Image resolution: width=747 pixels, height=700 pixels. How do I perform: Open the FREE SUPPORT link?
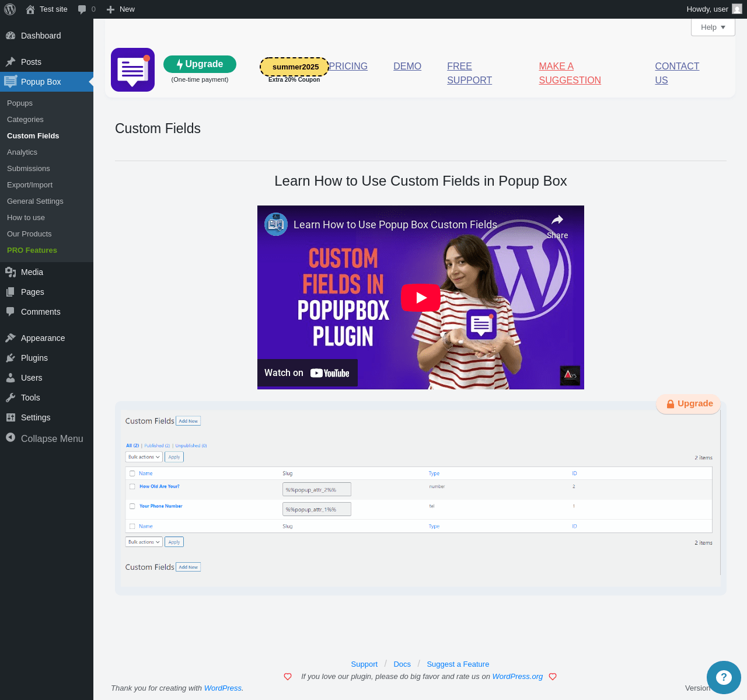coord(470,74)
